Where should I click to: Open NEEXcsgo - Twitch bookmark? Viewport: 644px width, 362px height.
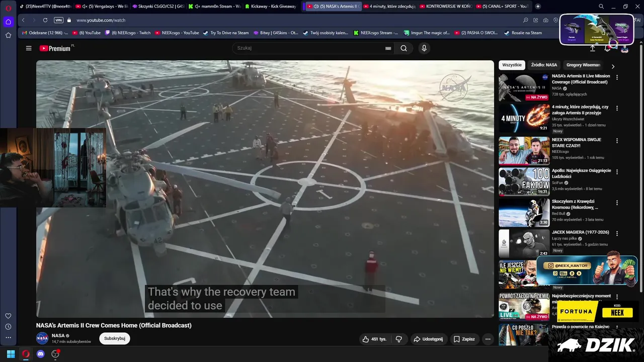(x=128, y=33)
